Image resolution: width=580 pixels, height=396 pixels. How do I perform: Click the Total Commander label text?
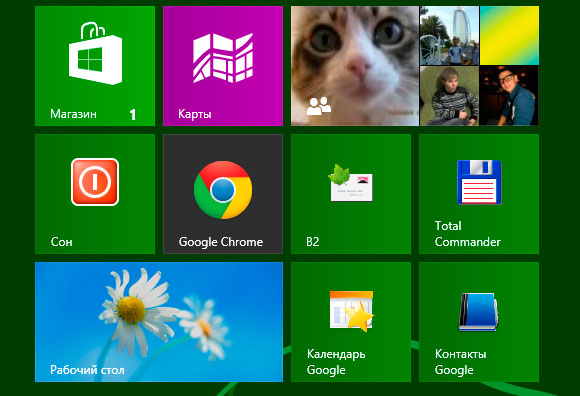468,234
